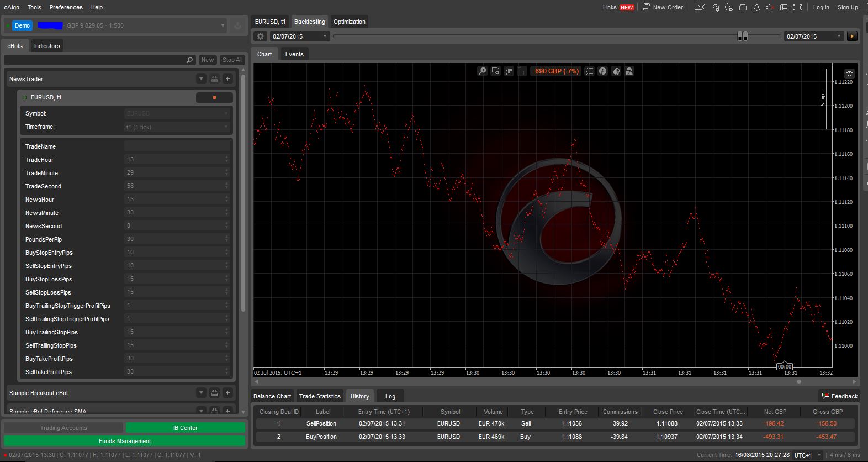Toggle the muted sound speaker icon
The height and width of the screenshot is (462, 868).
coord(769,7)
